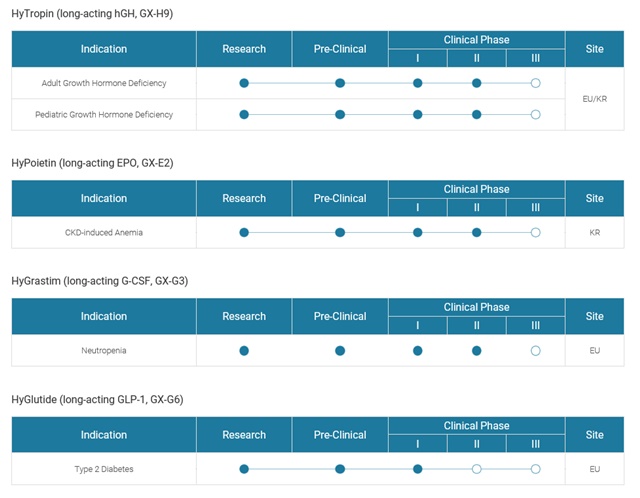Select the Neutropenia indication text
640x498 pixels.
[104, 351]
